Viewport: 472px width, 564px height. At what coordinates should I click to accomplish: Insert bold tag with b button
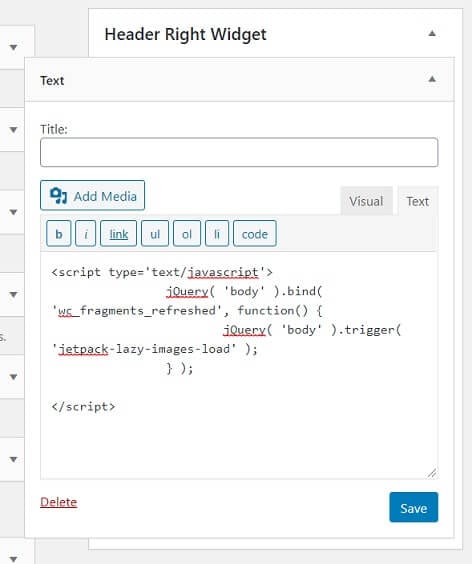[x=59, y=234]
